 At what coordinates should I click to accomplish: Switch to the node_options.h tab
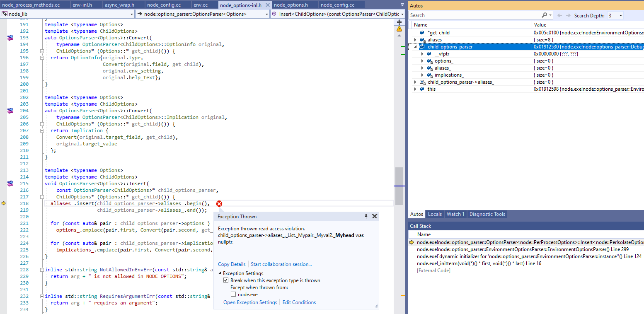291,5
